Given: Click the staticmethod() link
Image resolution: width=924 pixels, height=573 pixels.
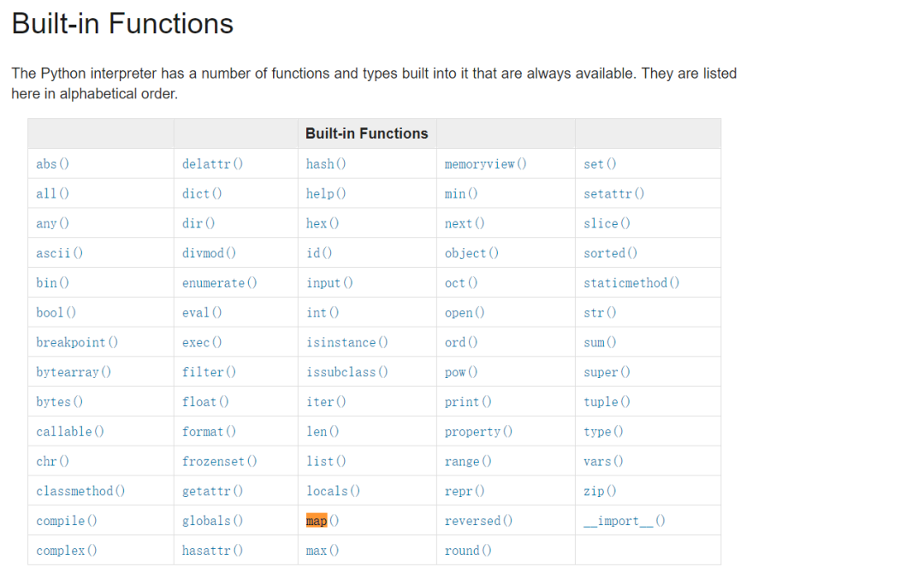Looking at the screenshot, I should pyautogui.click(x=631, y=283).
